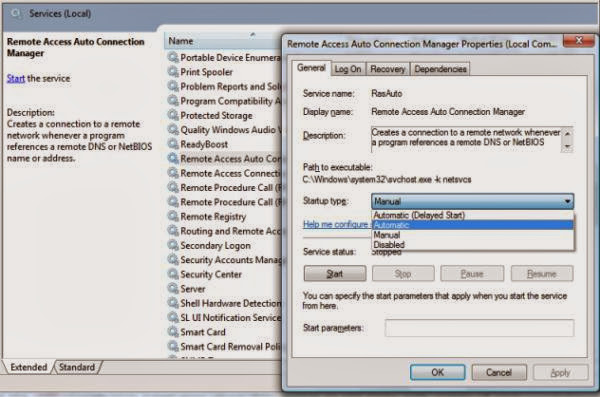Click the Security Center gear icon
The height and width of the screenshot is (397, 600).
coord(173,274)
